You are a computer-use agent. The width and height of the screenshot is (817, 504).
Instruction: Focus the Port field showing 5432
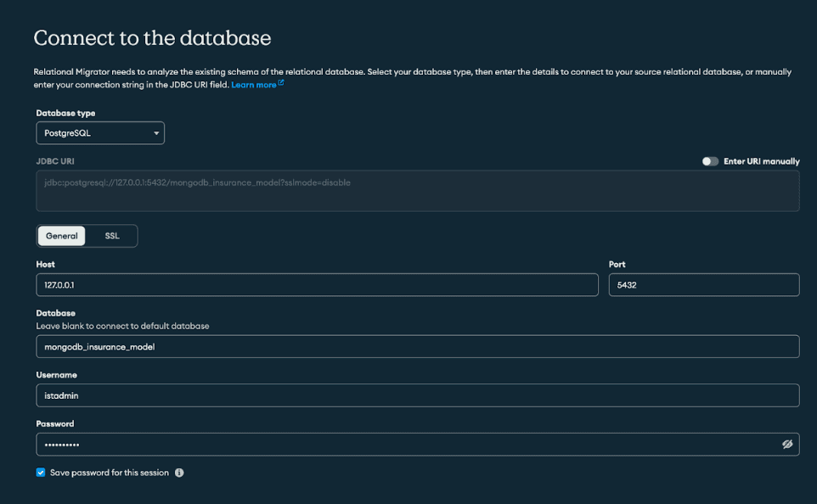pyautogui.click(x=703, y=285)
